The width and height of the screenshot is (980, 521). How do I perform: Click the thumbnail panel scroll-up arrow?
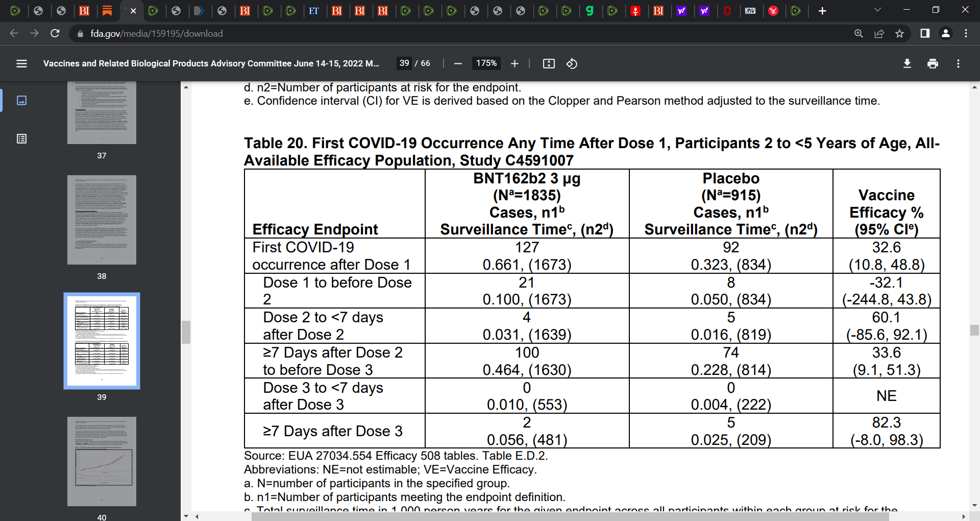click(186, 87)
